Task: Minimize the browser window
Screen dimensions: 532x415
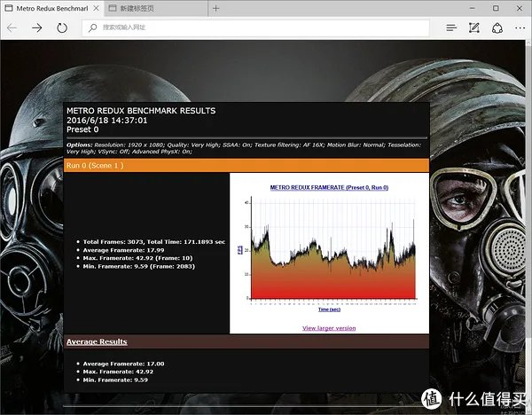Action: click(473, 8)
